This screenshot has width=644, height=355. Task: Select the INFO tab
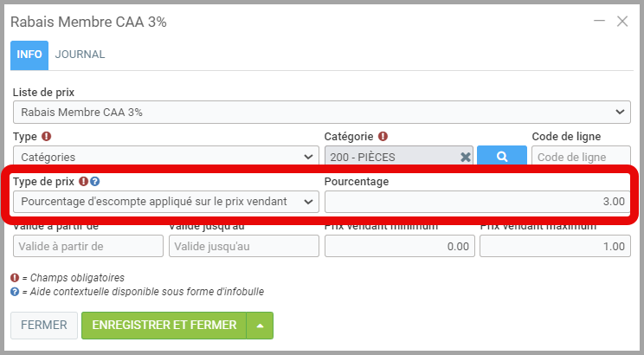[x=29, y=55]
